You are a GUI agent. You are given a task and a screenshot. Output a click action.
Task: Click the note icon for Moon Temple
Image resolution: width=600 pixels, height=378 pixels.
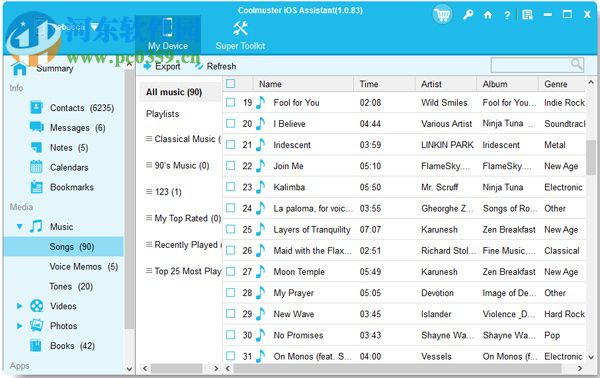click(x=260, y=272)
